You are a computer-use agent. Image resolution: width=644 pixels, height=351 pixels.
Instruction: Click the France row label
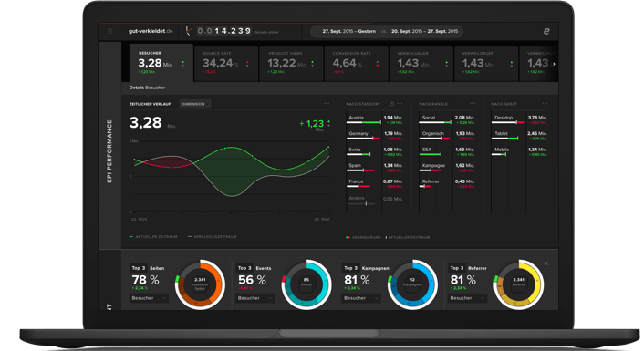356,181
